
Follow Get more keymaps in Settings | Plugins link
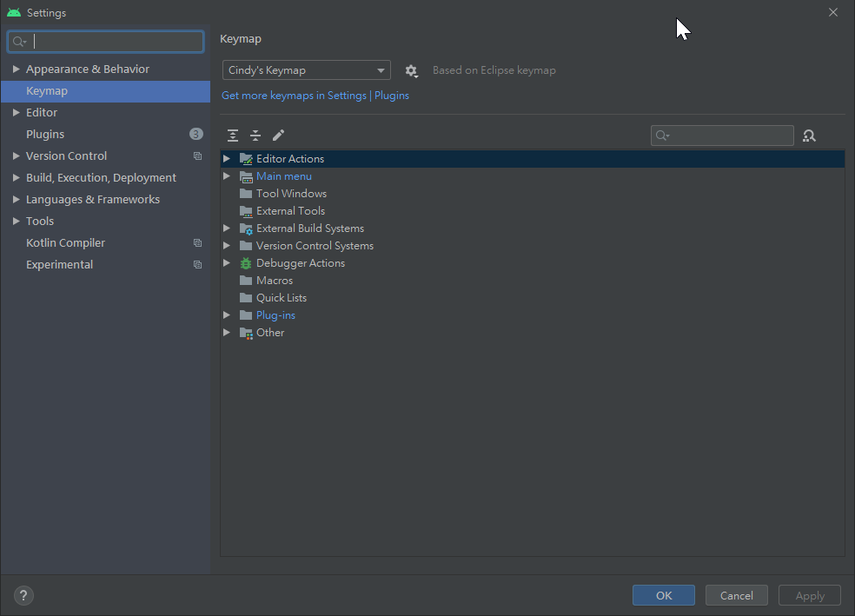pyautogui.click(x=315, y=96)
